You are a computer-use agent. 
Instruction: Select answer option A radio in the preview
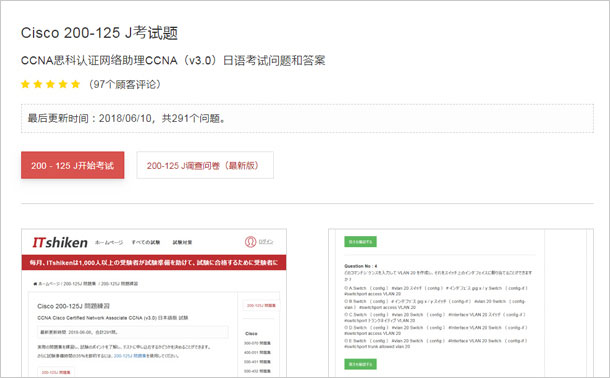(x=346, y=288)
